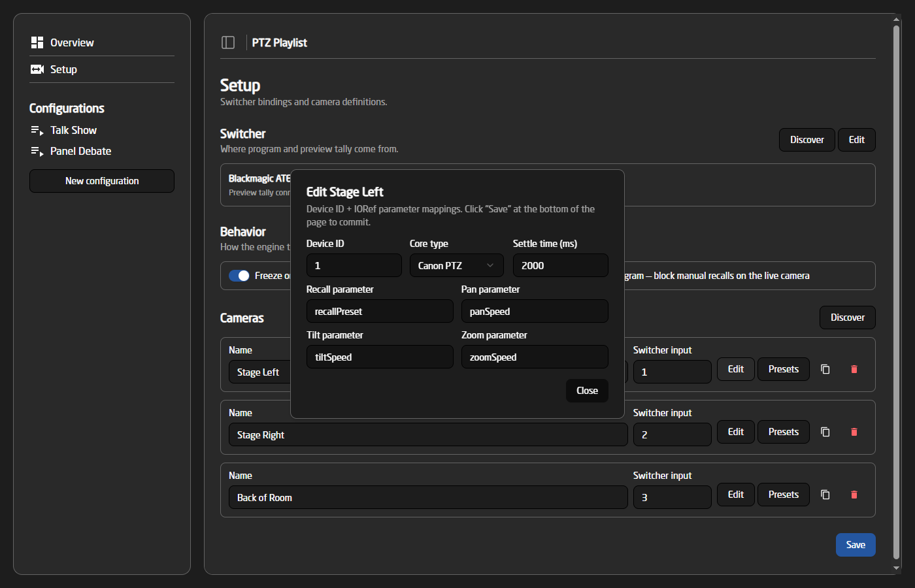Click Edit in the Switcher section
The width and height of the screenshot is (915, 588).
pos(857,140)
